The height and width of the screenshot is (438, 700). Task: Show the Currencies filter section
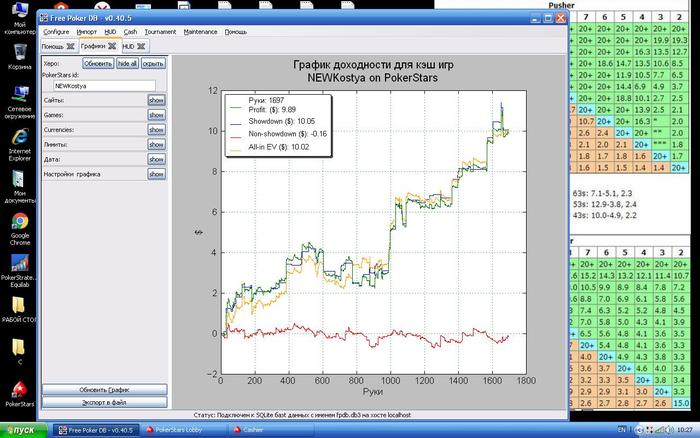156,130
